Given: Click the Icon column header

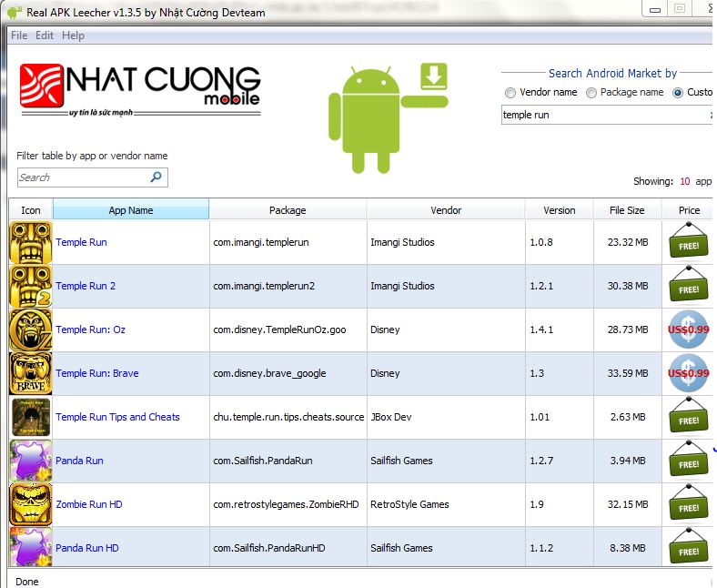Looking at the screenshot, I should pos(31,210).
